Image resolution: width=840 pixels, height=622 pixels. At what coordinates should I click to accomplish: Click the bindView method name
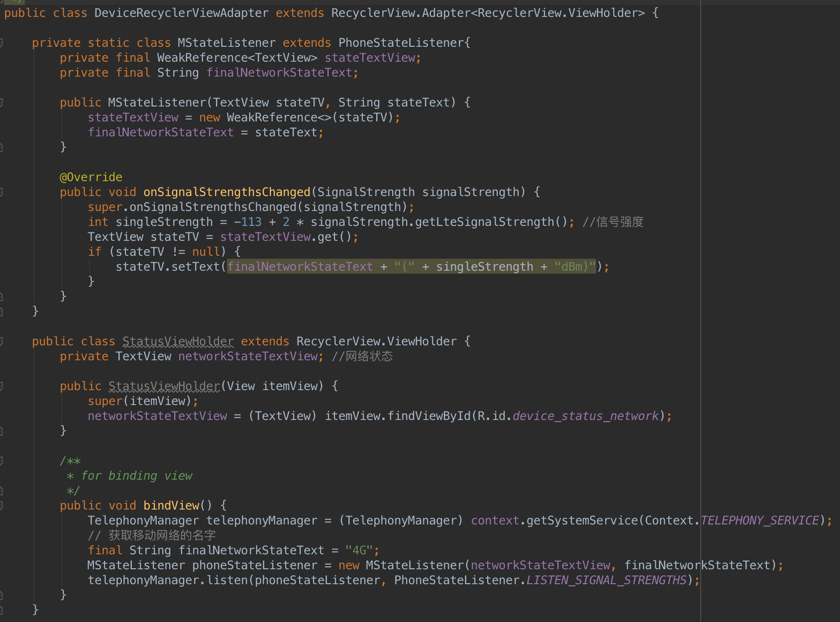[171, 506]
